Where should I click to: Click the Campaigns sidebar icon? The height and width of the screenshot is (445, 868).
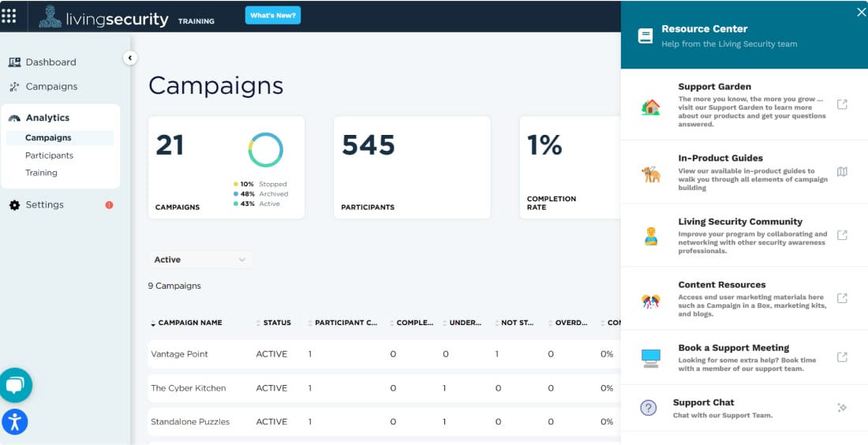14,87
